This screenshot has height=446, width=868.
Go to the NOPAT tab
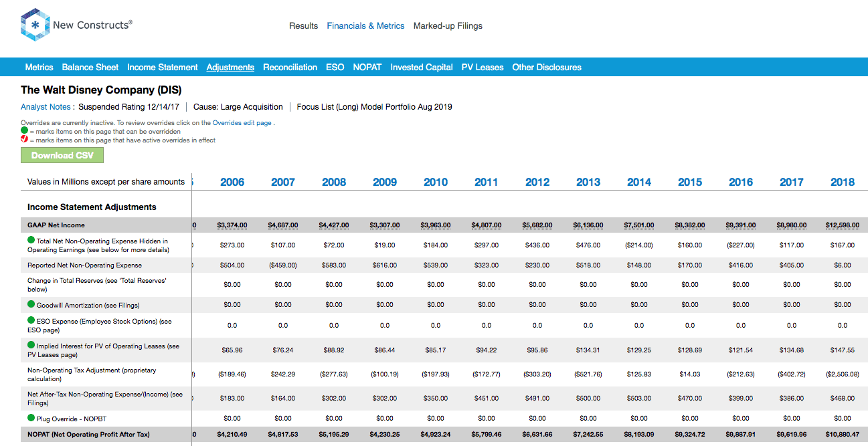pos(367,67)
